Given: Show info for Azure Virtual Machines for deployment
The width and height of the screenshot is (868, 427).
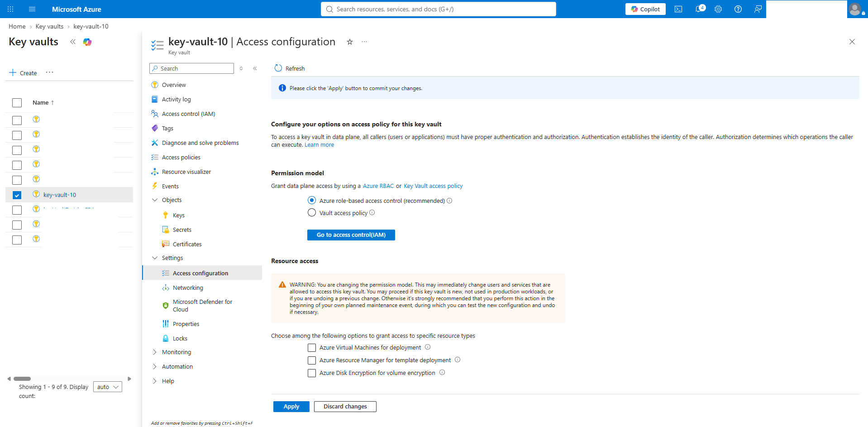Looking at the screenshot, I should tap(428, 347).
